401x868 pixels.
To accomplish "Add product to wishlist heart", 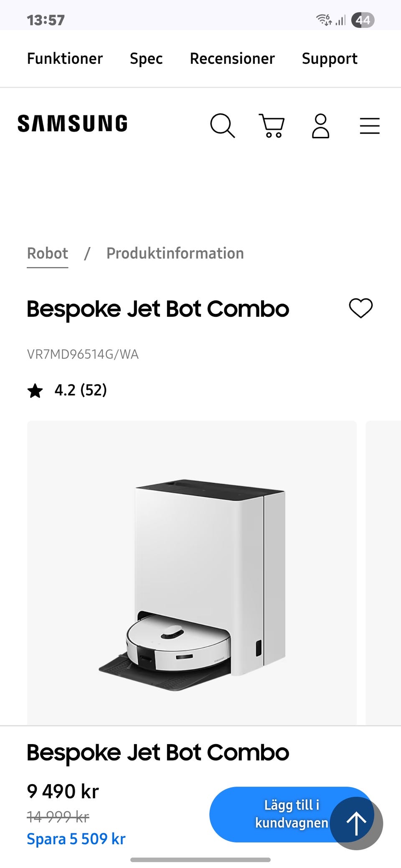I will tap(361, 308).
